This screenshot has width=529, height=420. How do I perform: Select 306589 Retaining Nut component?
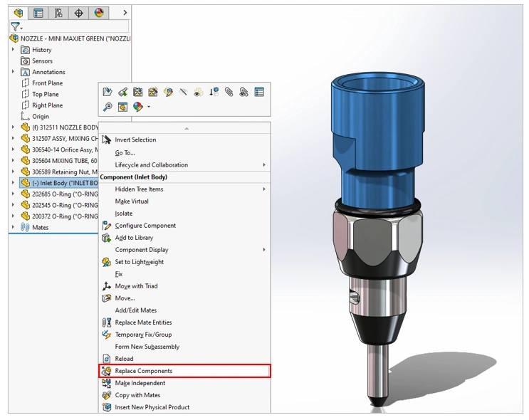(x=59, y=172)
